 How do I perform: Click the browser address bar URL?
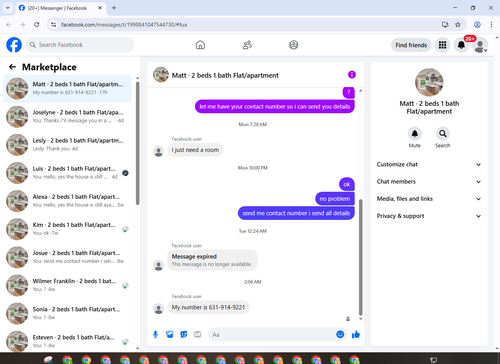click(124, 25)
